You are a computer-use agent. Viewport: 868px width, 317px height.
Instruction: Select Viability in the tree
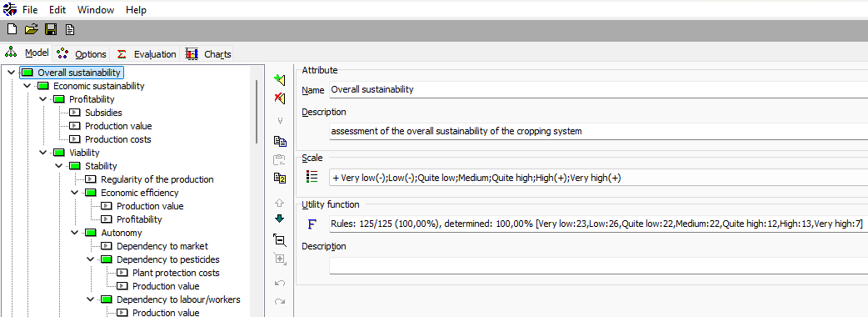[x=84, y=153]
